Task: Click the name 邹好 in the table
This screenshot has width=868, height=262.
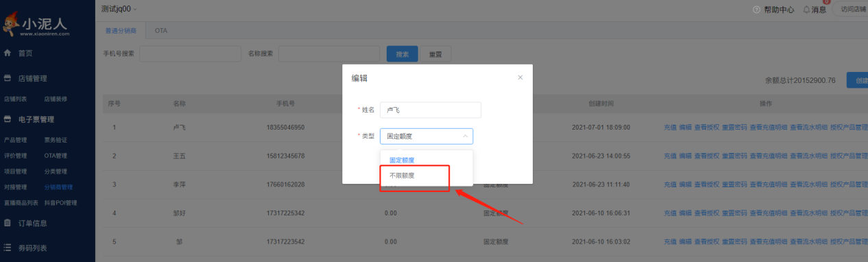Action: point(179,213)
